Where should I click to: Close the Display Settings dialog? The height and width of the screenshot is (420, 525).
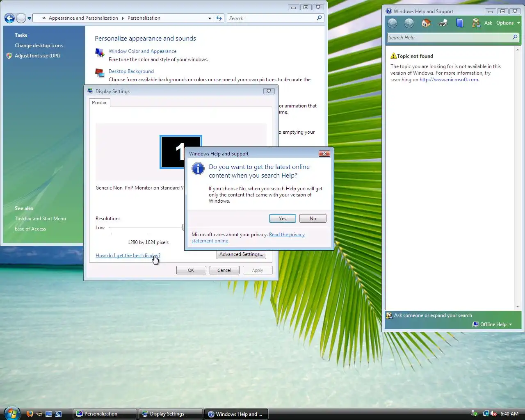pos(269,91)
